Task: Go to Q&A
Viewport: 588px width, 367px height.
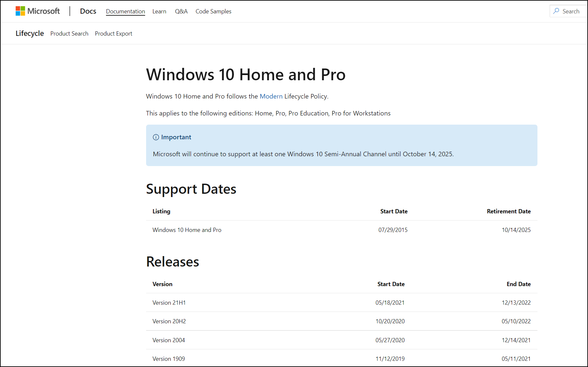Action: (181, 11)
